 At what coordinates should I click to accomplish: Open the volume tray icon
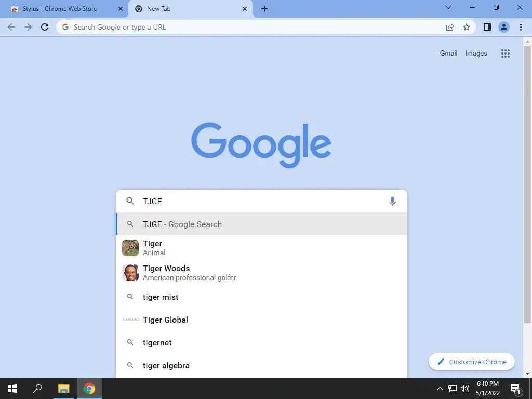[x=465, y=389]
